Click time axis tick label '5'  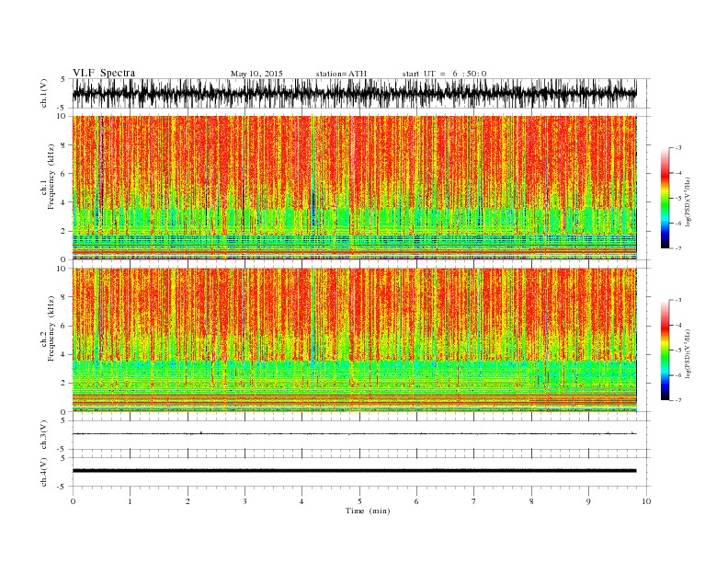click(x=359, y=501)
